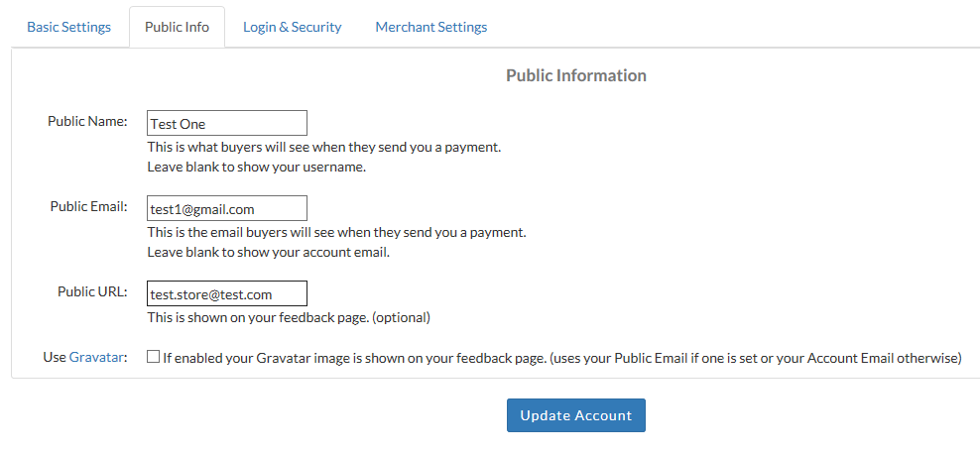
Task: Click the 'shown on your feedback page. (optional)' text
Action: coord(288,318)
